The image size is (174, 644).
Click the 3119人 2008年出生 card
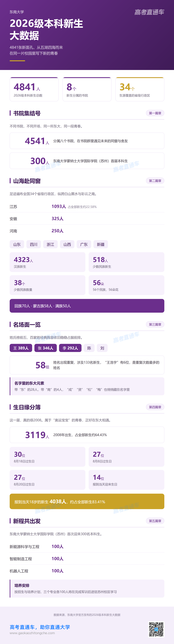pos(87,435)
